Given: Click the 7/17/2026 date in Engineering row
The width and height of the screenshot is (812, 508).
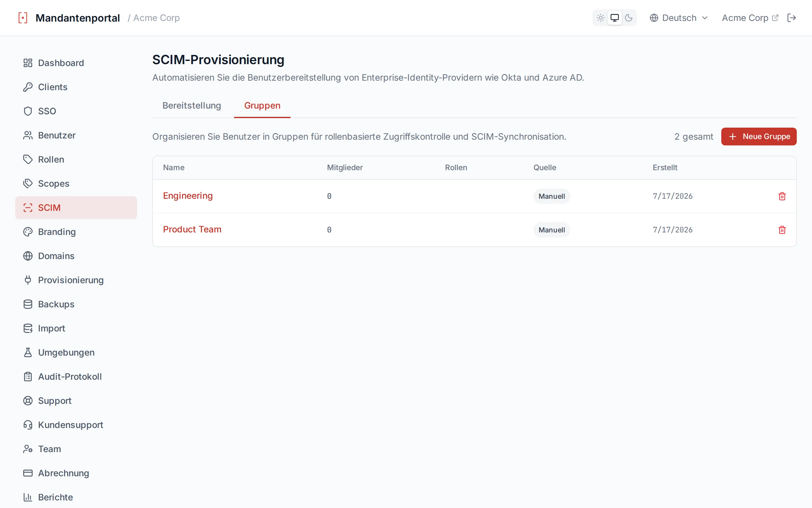Looking at the screenshot, I should [x=672, y=196].
